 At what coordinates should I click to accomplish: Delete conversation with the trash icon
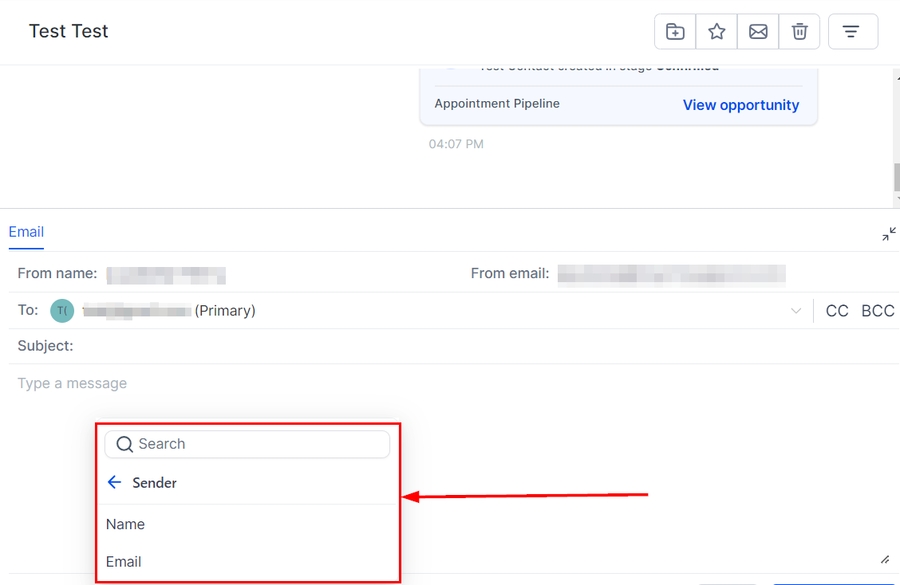pyautogui.click(x=800, y=32)
